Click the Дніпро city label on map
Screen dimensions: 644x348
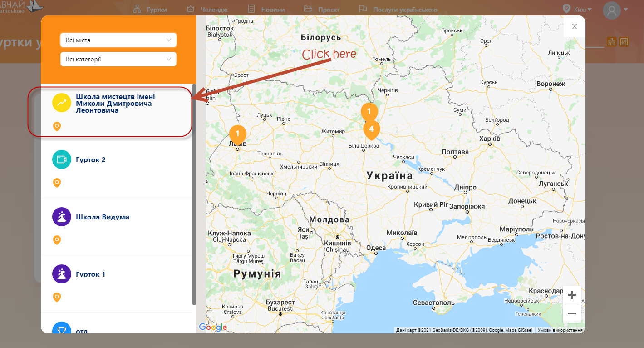465,187
